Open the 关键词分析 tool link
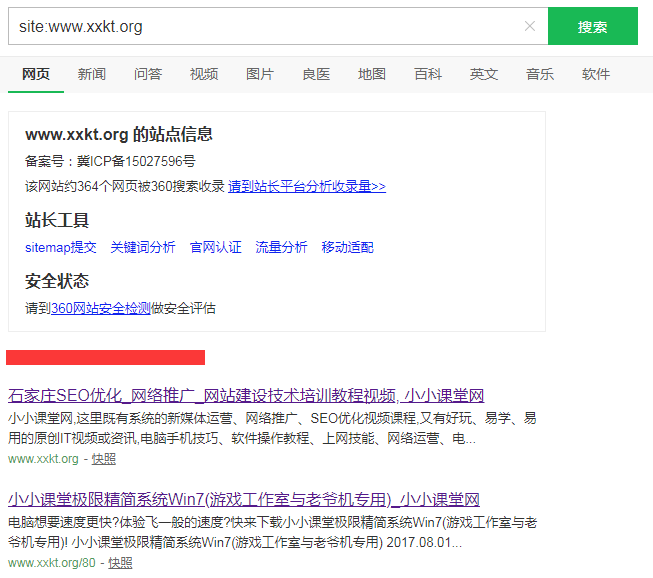 coord(143,247)
